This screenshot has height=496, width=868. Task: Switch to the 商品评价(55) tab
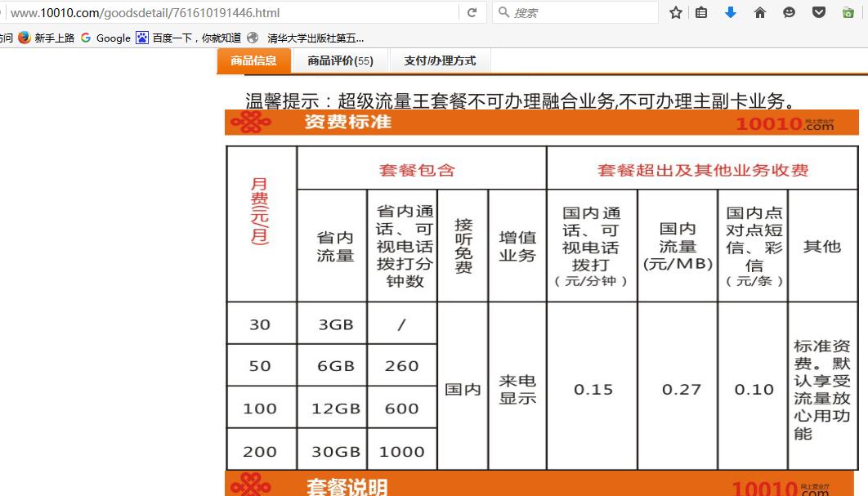(x=338, y=60)
